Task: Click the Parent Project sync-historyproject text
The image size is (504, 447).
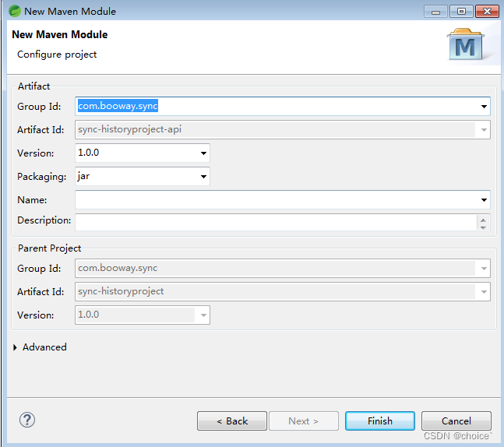Action: click(121, 291)
